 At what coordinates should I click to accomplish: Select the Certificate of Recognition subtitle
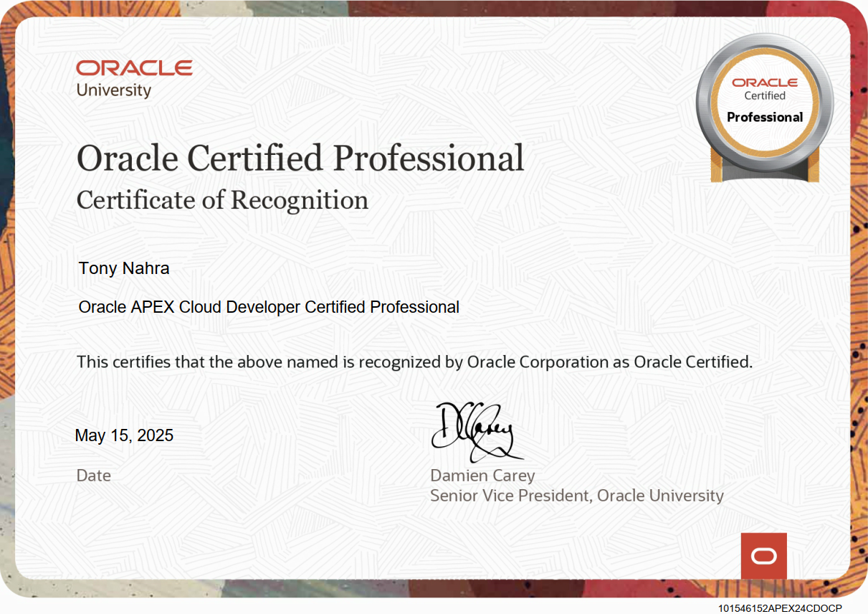[222, 200]
